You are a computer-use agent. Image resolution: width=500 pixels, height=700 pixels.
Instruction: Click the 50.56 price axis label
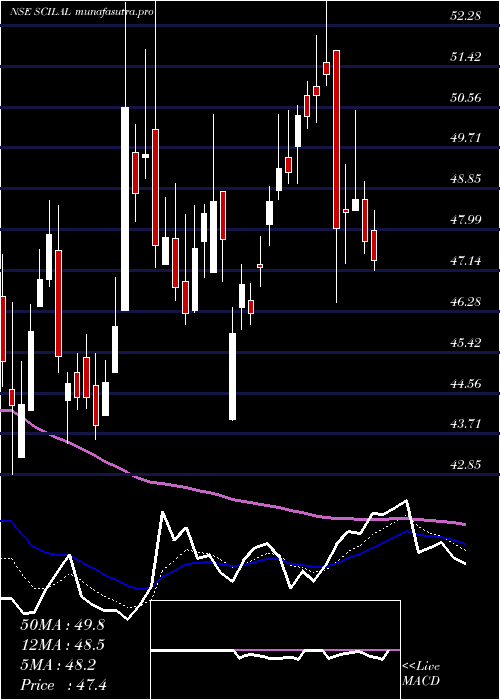[466, 98]
